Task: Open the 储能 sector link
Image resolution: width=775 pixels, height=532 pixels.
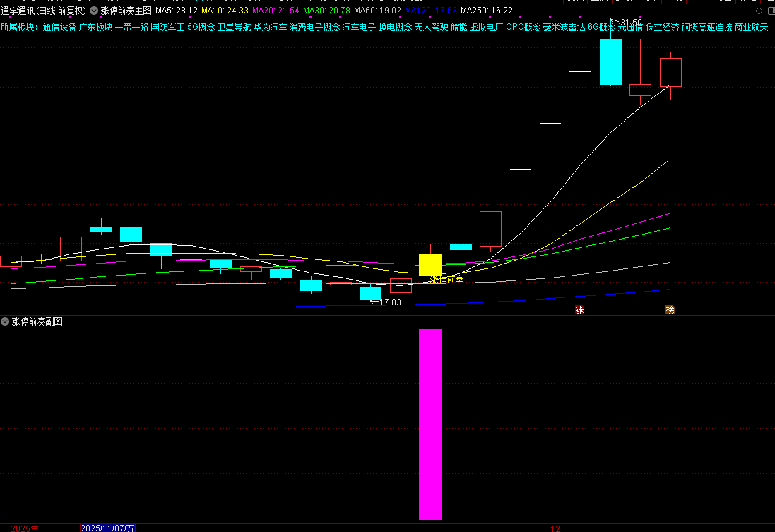Action: pyautogui.click(x=459, y=27)
